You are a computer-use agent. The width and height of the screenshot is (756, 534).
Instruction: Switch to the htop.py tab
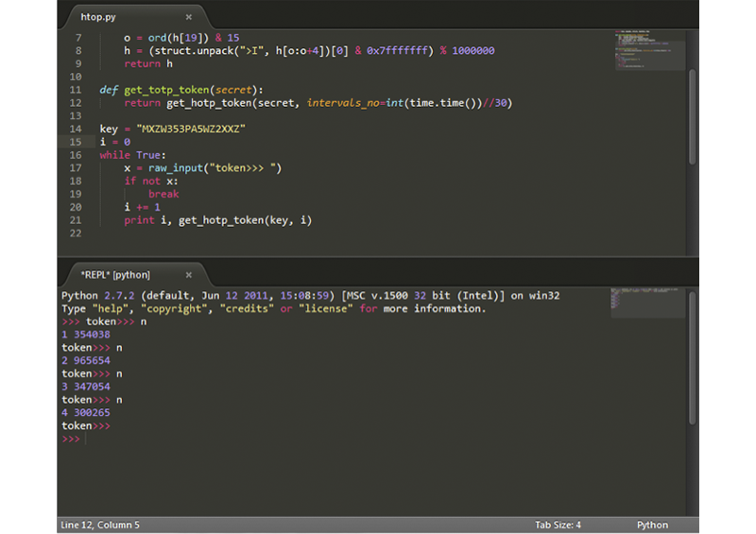click(98, 17)
